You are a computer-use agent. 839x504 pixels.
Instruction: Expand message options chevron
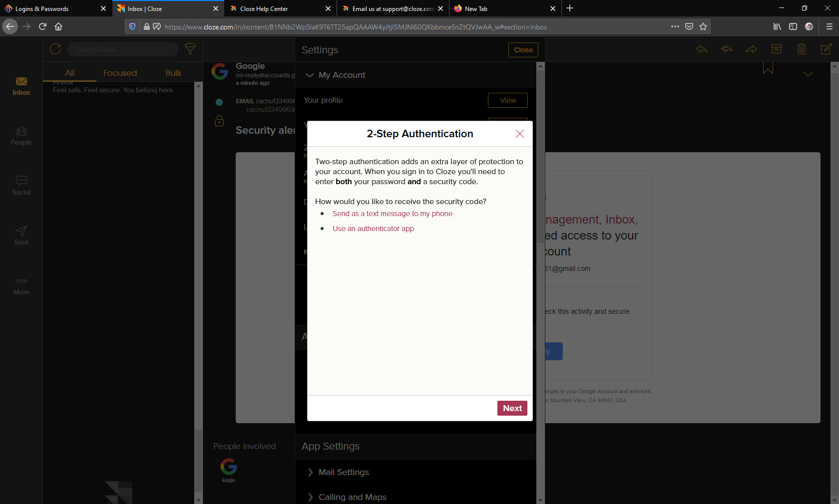(x=808, y=74)
